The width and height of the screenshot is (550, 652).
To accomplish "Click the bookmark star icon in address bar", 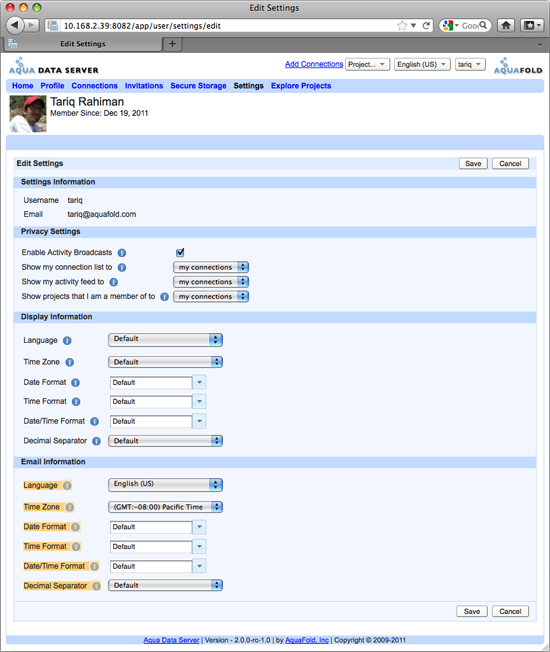I will tap(402, 26).
